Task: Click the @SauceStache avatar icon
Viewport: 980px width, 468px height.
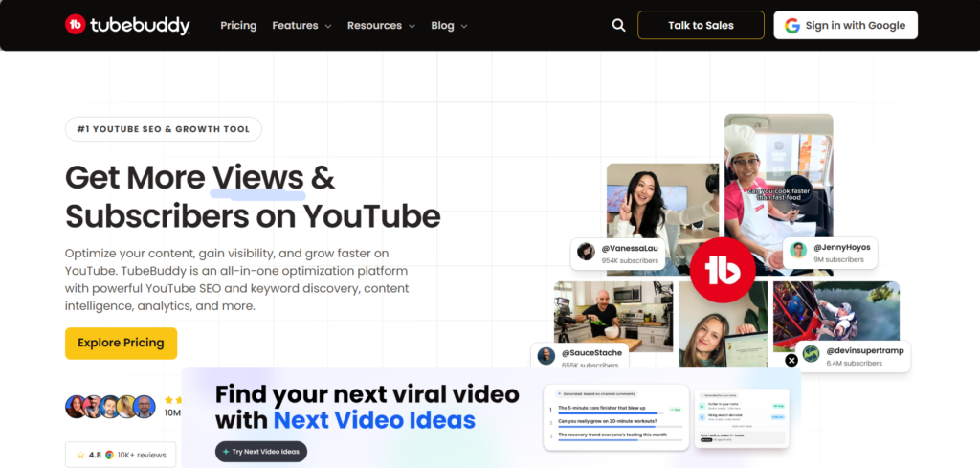Action: tap(546, 356)
